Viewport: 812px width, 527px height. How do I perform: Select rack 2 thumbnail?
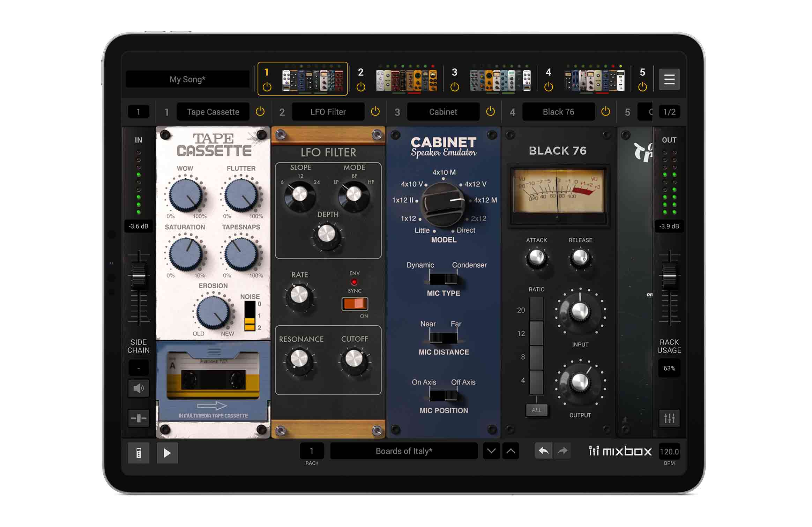tap(407, 80)
